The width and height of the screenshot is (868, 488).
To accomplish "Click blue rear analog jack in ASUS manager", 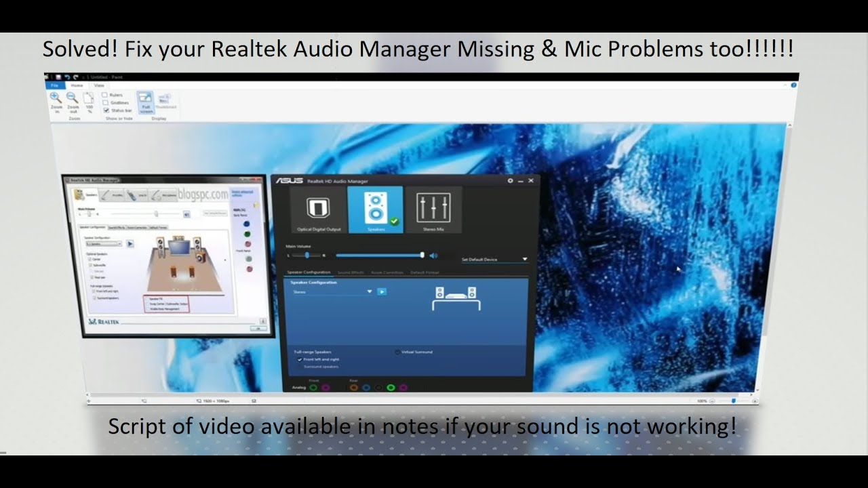I will [366, 388].
